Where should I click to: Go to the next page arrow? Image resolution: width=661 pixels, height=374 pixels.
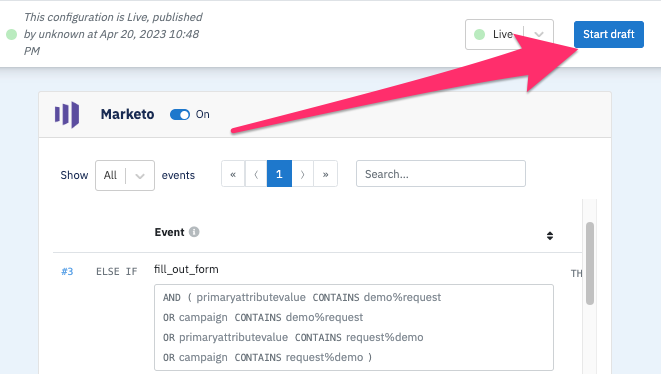[302, 174]
